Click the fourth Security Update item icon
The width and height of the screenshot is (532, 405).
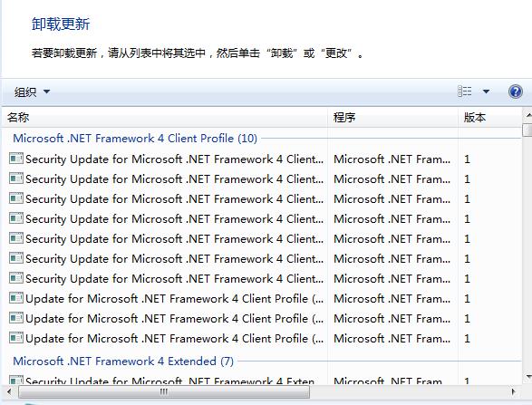click(16, 218)
